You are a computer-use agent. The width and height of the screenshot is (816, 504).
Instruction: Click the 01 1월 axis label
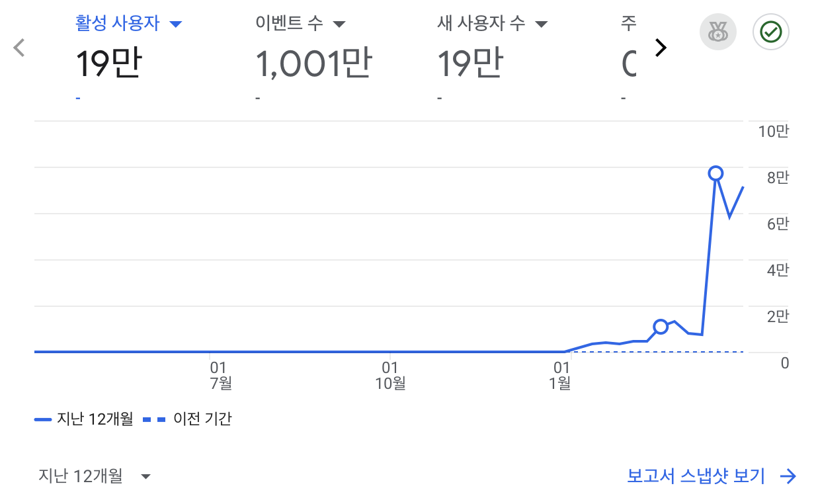[561, 375]
